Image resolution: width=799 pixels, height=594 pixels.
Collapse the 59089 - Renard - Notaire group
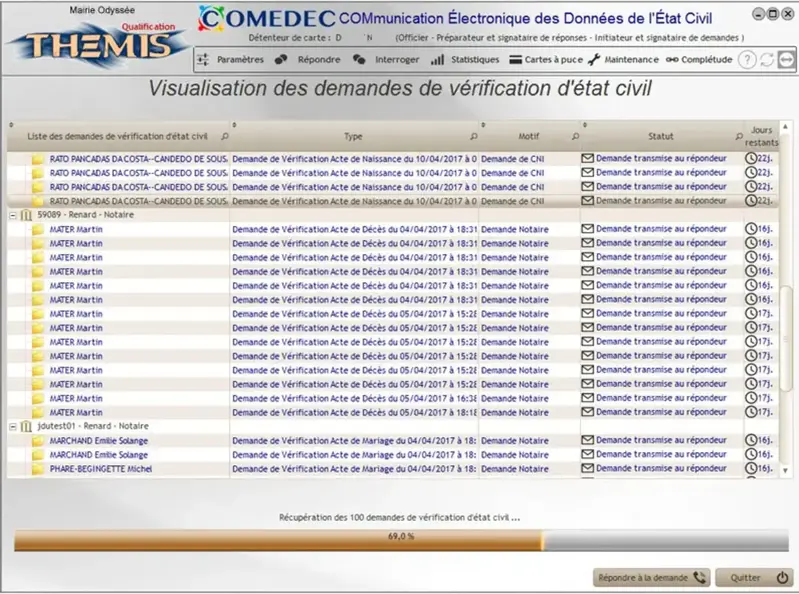(x=12, y=215)
